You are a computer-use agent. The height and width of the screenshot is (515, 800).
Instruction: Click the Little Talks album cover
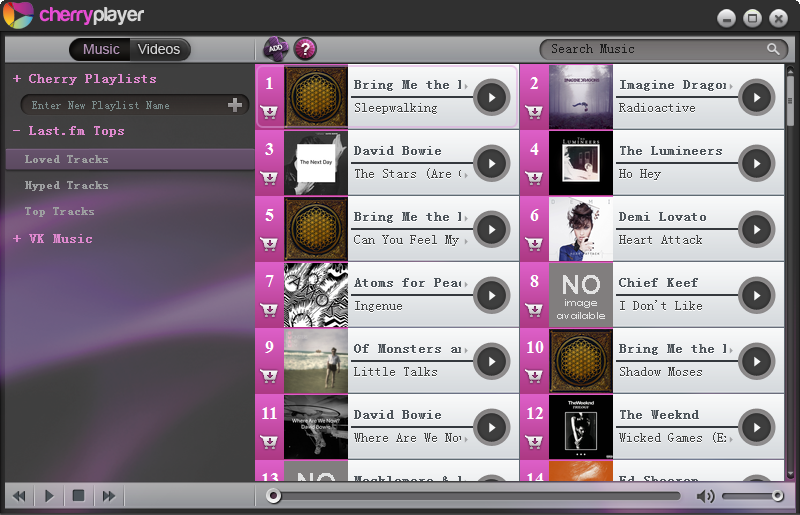pos(316,361)
